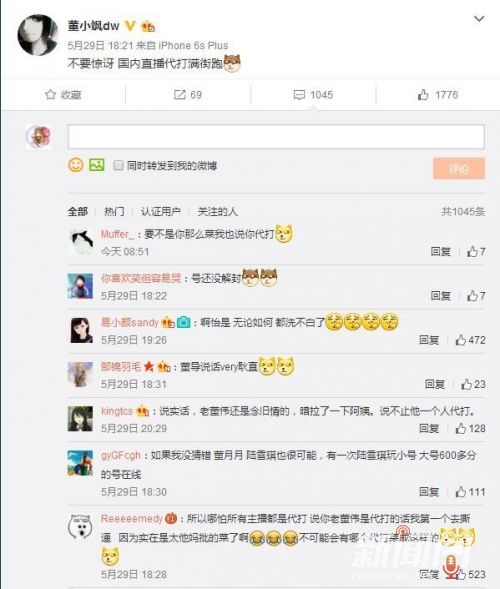Like the post with thumbs-up 1776
The height and width of the screenshot is (589, 500).
[x=423, y=95]
